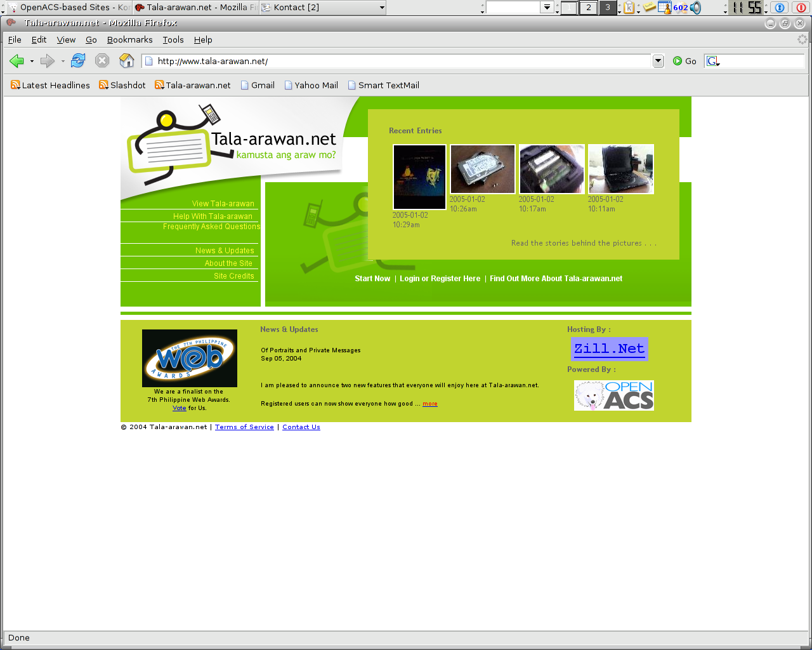Switch to virtual desktop 3 in pager
This screenshot has width=812, height=650.
tap(608, 8)
